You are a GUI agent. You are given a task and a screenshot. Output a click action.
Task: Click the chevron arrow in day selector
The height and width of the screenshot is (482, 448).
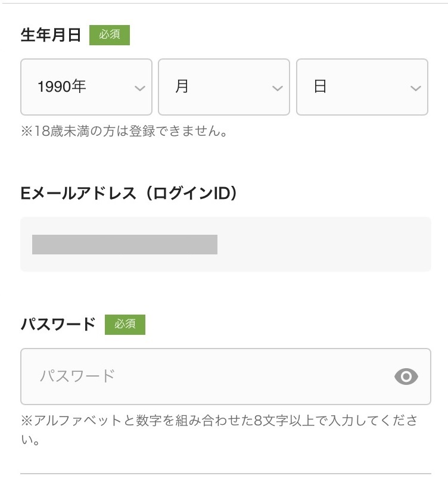[416, 89]
